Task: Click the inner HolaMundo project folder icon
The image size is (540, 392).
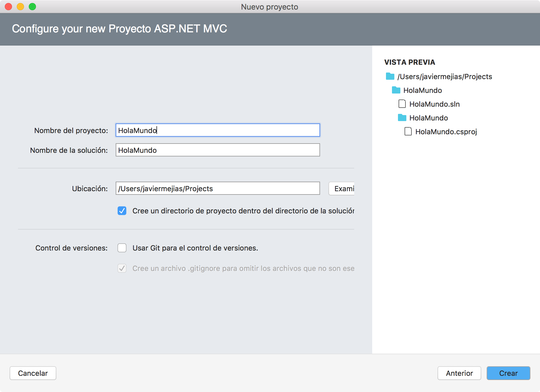Action: pyautogui.click(x=402, y=118)
